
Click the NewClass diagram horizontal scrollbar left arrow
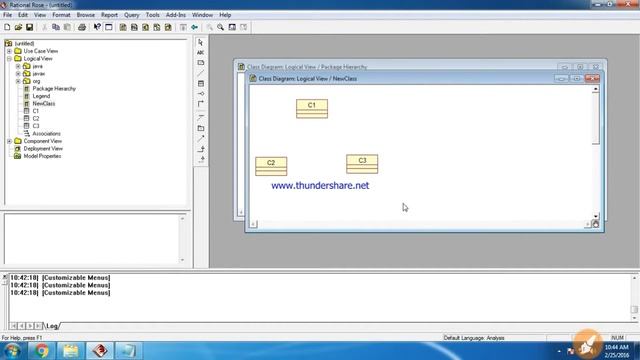click(x=253, y=224)
